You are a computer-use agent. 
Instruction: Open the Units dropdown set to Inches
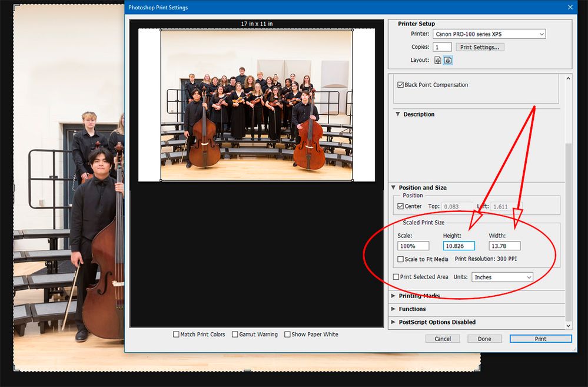[502, 277]
